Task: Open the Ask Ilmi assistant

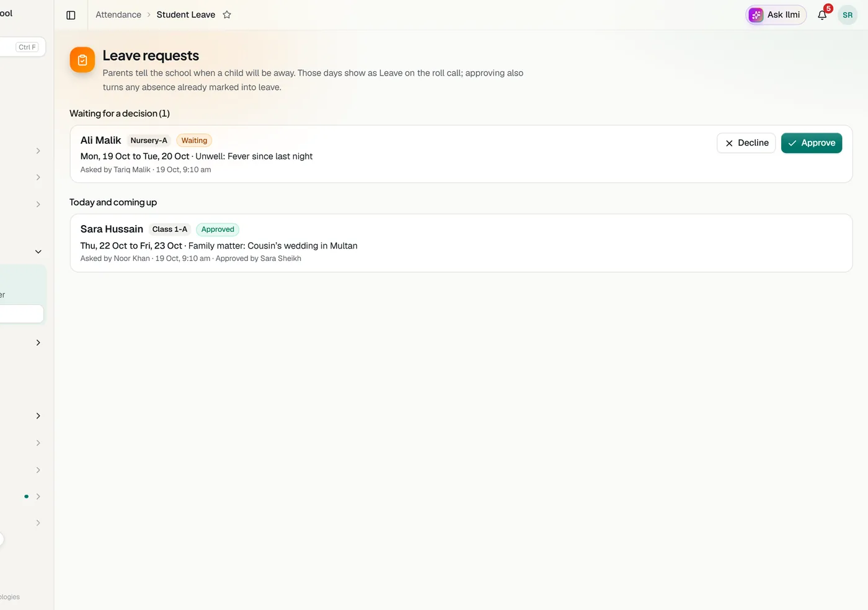Action: tap(776, 15)
